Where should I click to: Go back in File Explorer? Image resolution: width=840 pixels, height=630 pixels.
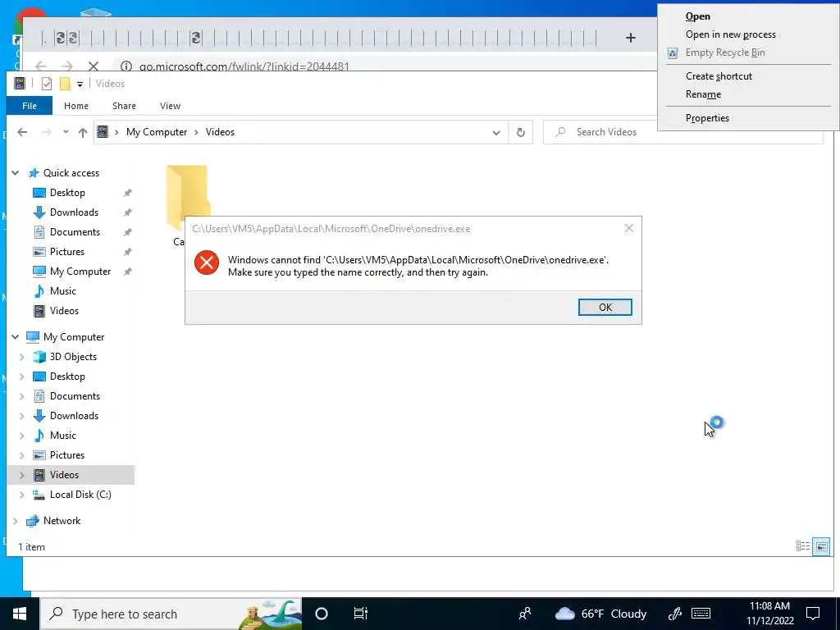tap(22, 132)
